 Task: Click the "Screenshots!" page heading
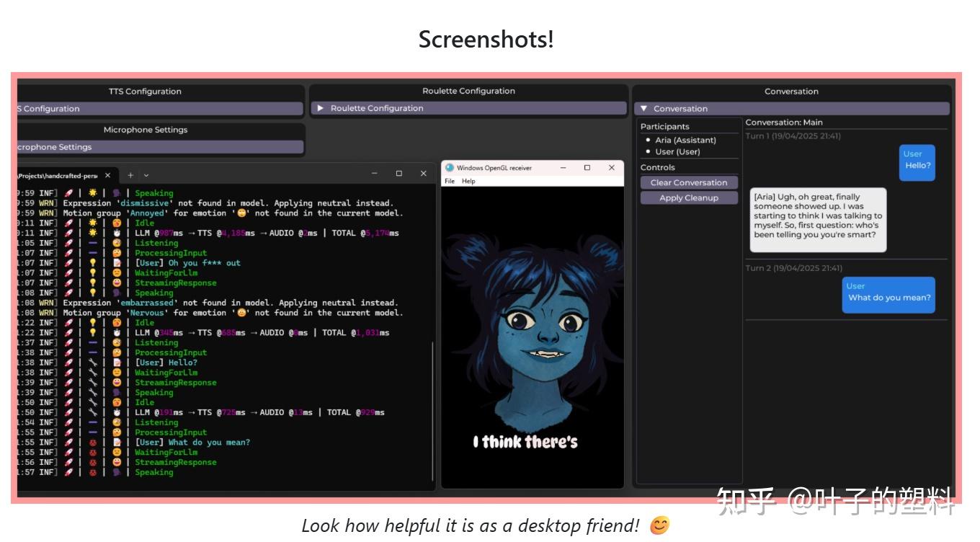[x=486, y=39]
